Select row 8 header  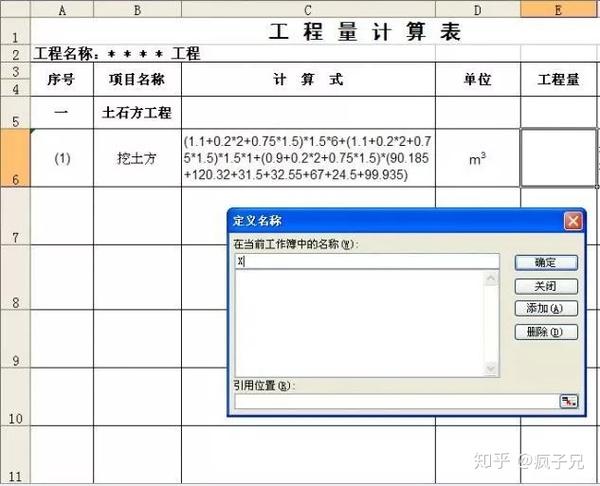(x=15, y=277)
